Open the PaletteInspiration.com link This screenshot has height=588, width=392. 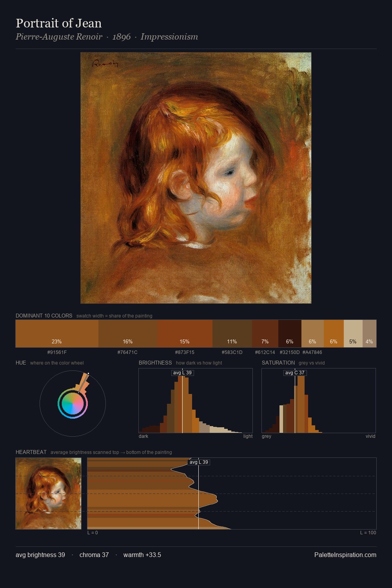(345, 555)
